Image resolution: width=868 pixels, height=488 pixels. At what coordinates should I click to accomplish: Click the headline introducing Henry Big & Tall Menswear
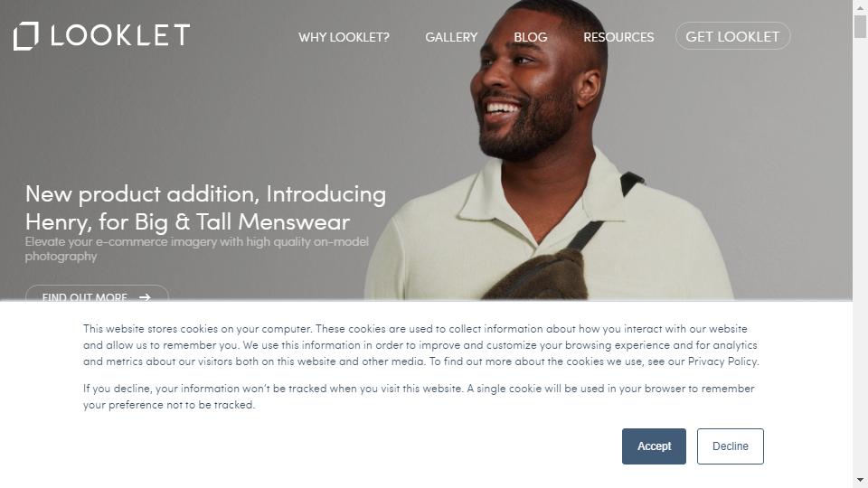click(x=205, y=208)
